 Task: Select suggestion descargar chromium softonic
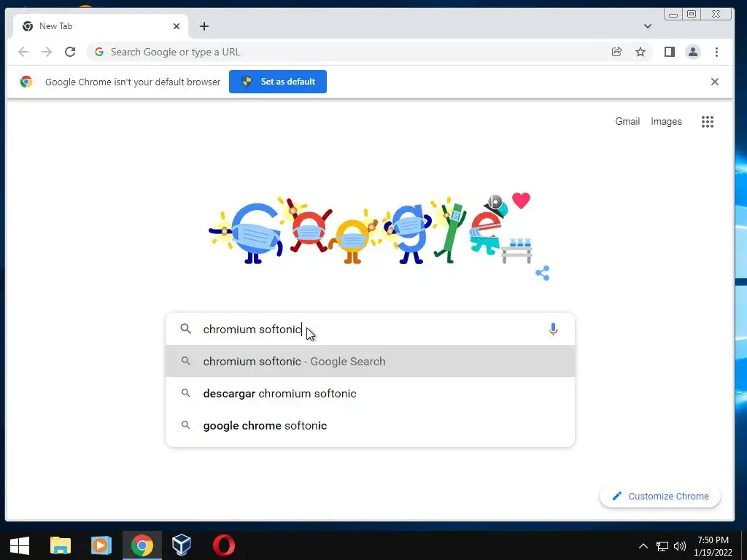pyautogui.click(x=370, y=393)
